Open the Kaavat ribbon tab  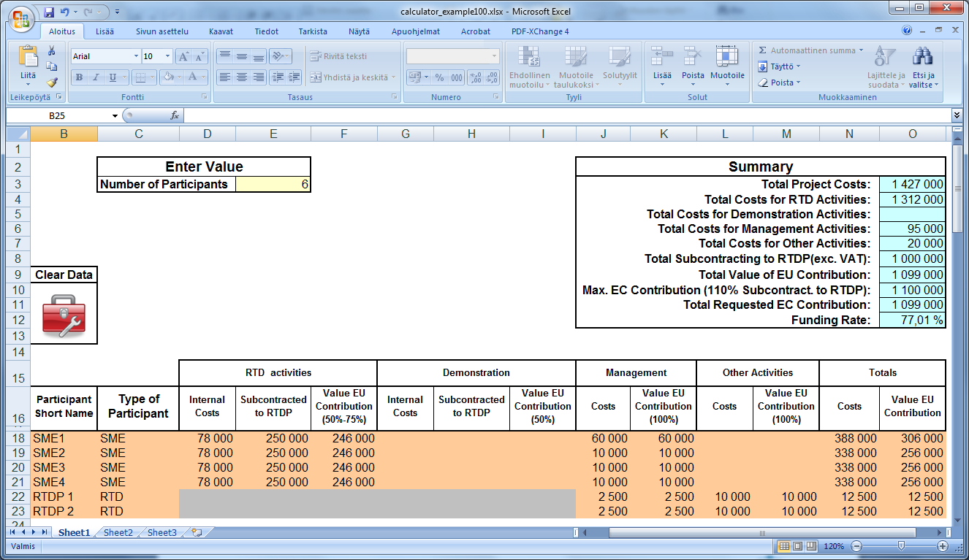(221, 31)
